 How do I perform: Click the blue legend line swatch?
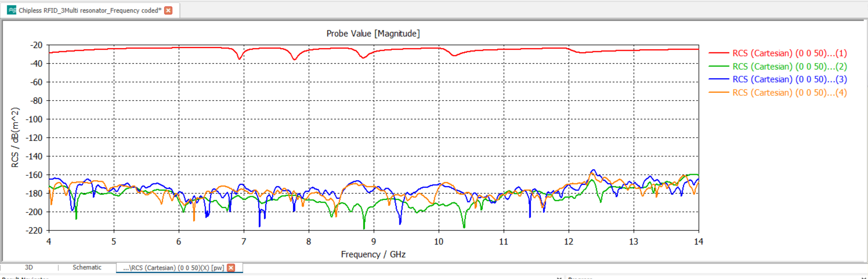click(719, 79)
